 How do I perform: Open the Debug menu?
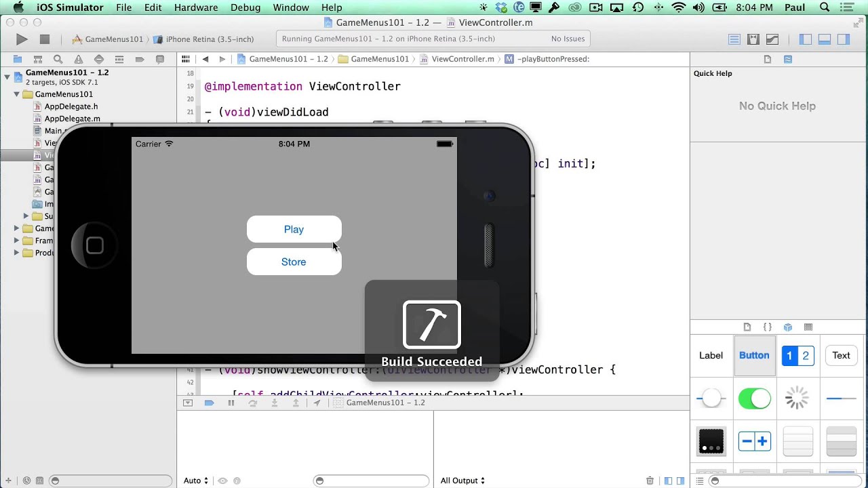245,7
